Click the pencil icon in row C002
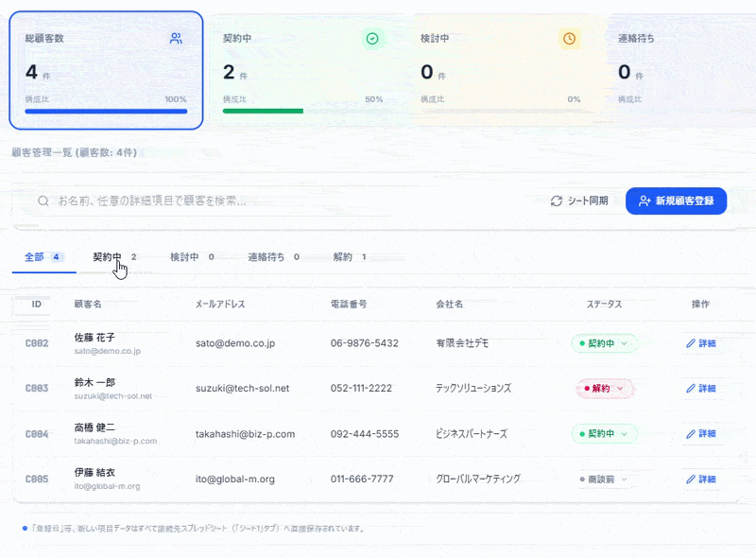Image resolution: width=756 pixels, height=558 pixels. [691, 343]
